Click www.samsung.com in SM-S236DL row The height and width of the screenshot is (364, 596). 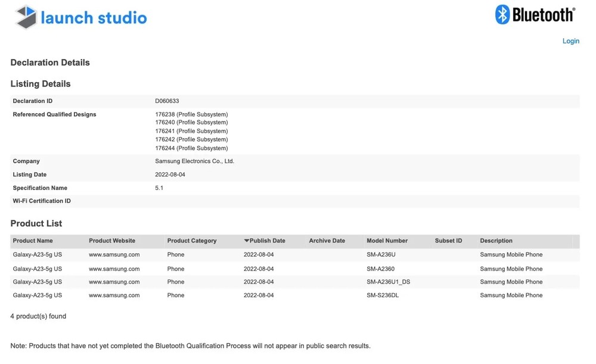pos(114,295)
